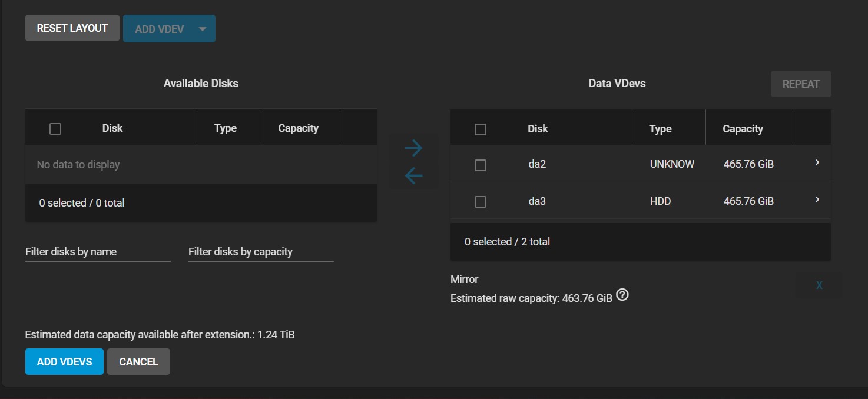Click the Disk header in Data VDevs
Image resolution: width=868 pixels, height=399 pixels.
538,129
